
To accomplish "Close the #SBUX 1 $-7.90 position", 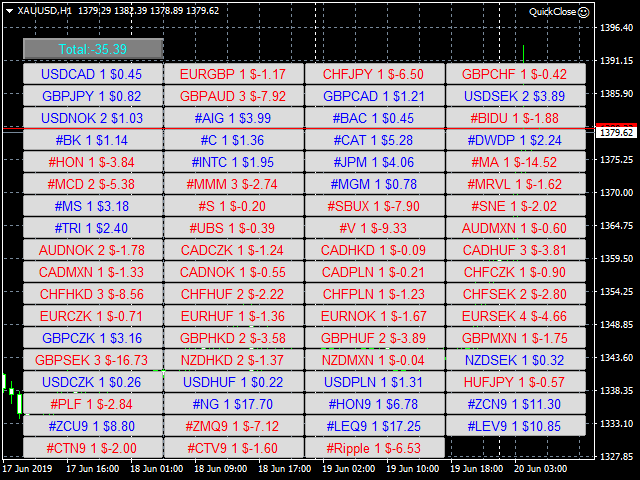I will 375,206.
